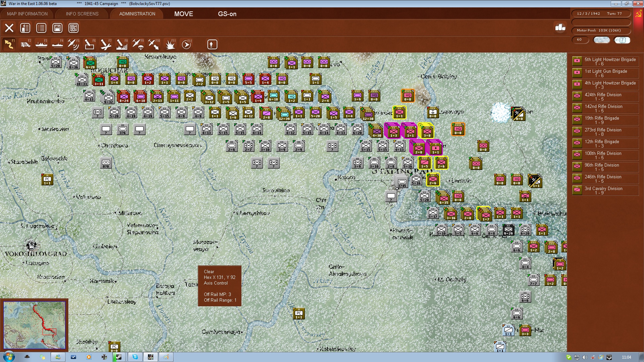Click the date and turn display
This screenshot has height=362, width=644.
(601, 14)
